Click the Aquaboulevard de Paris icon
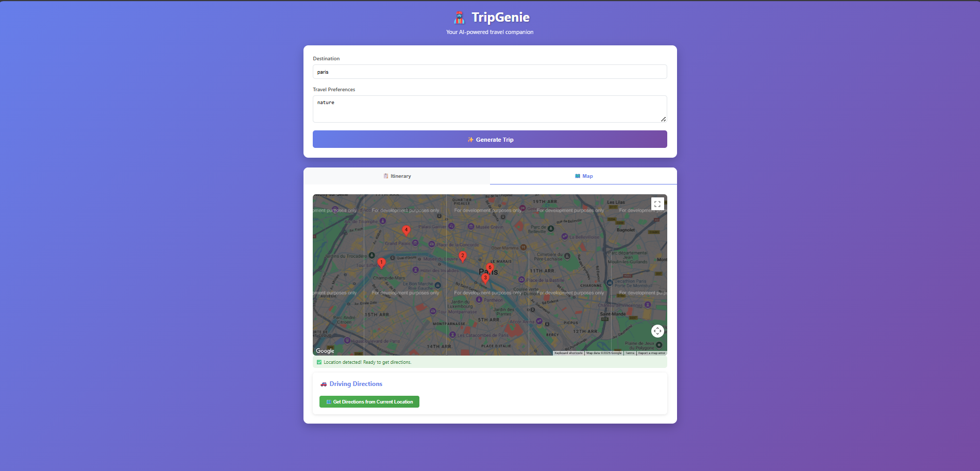Viewport: 980px width, 471px height. [x=347, y=341]
